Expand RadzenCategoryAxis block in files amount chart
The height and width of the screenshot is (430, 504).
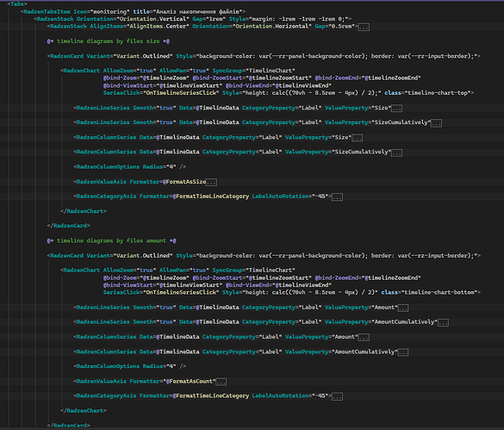coord(337,396)
